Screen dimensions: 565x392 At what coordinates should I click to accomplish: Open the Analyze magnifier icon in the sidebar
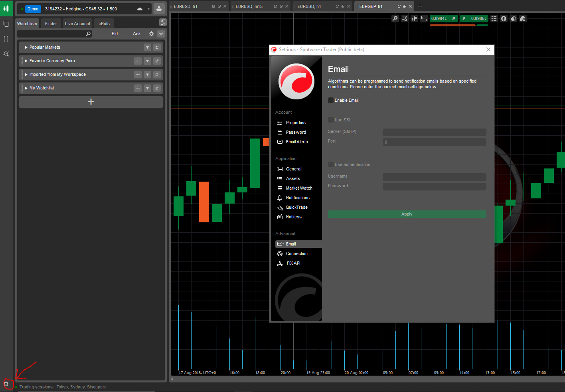(x=6, y=54)
